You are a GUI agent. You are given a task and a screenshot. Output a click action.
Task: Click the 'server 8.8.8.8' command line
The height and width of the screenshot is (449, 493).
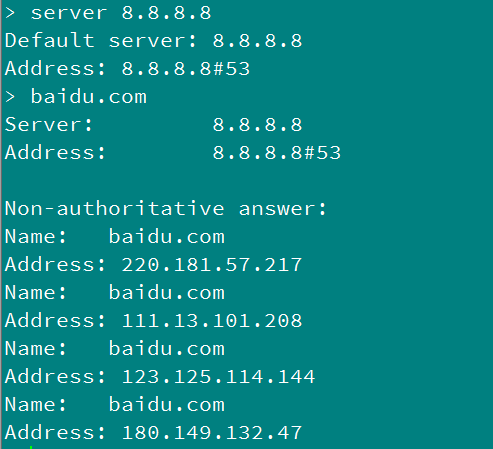click(x=108, y=13)
